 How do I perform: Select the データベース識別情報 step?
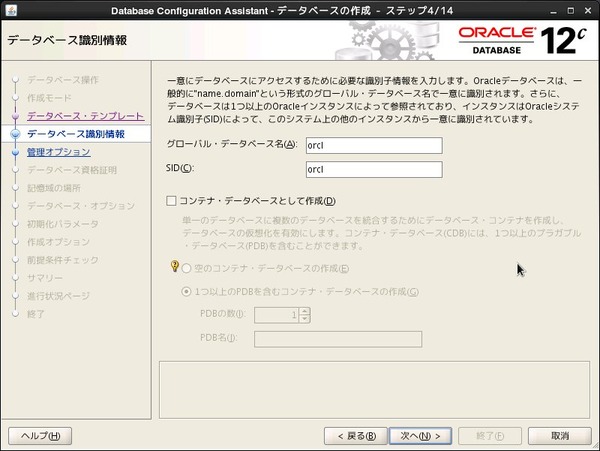[x=76, y=134]
